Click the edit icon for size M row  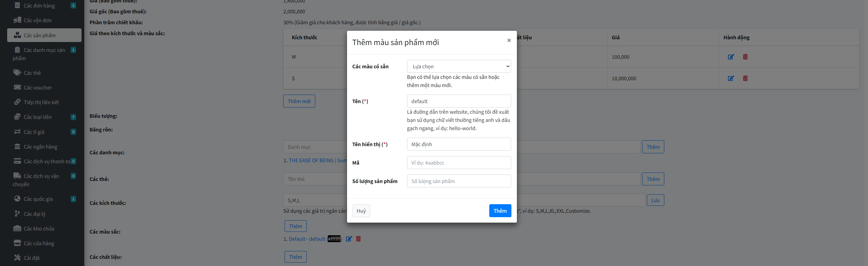click(731, 57)
